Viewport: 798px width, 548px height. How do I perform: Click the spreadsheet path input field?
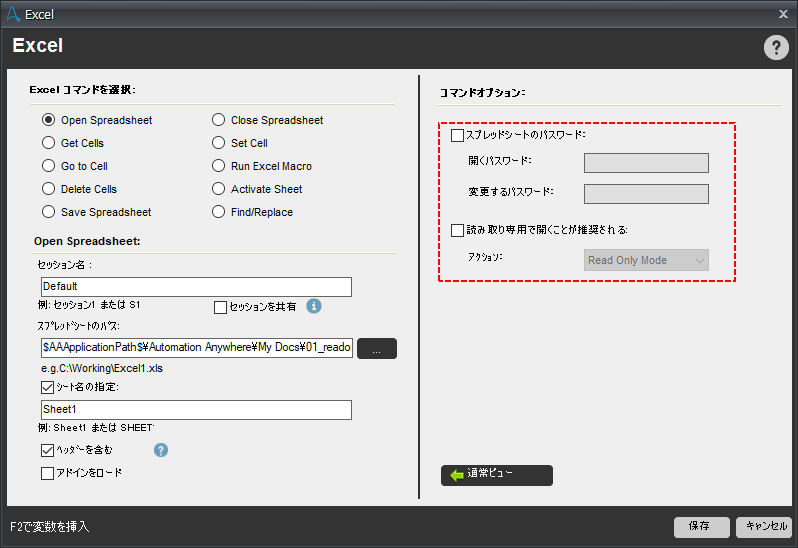197,348
